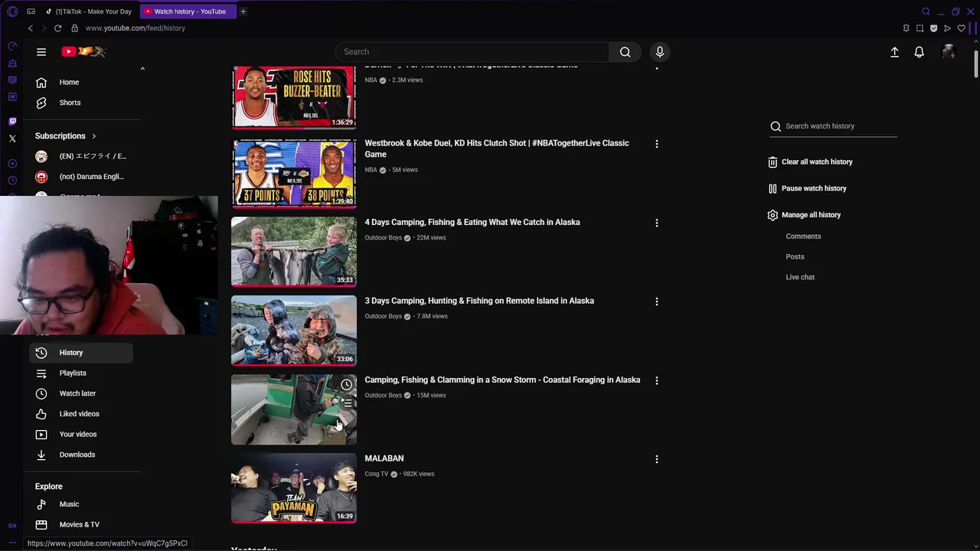Add page to bookmarks heart icon
980x551 pixels.
pos(961,28)
